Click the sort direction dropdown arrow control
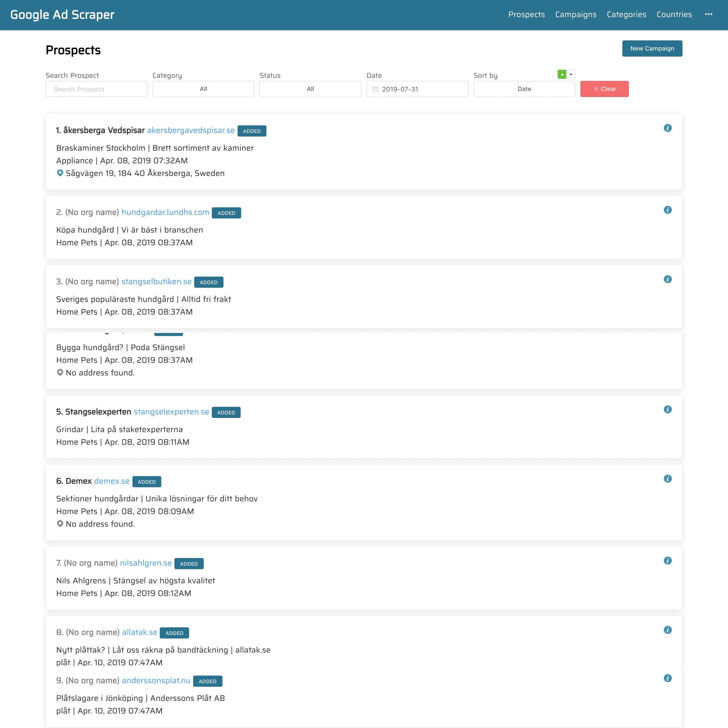The width and height of the screenshot is (728, 728). [570, 74]
